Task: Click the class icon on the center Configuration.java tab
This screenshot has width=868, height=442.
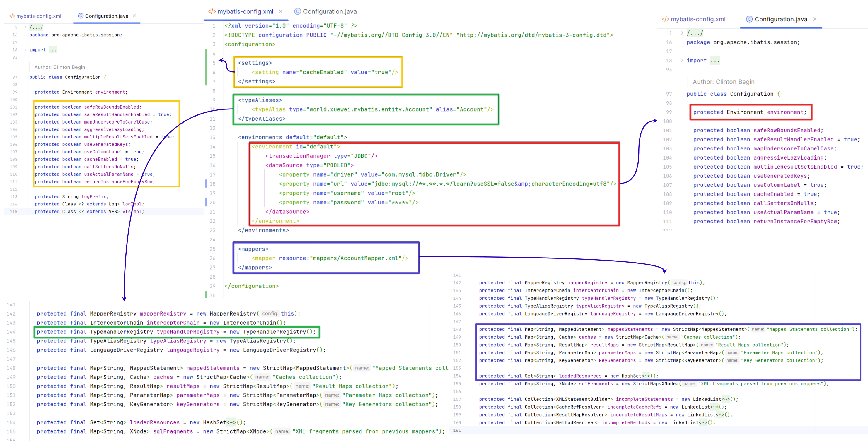Action: [298, 11]
